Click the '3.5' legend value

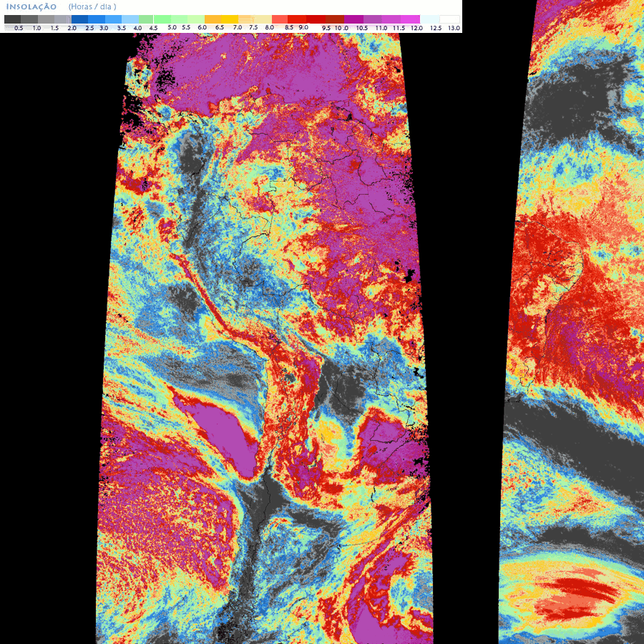[x=122, y=28]
